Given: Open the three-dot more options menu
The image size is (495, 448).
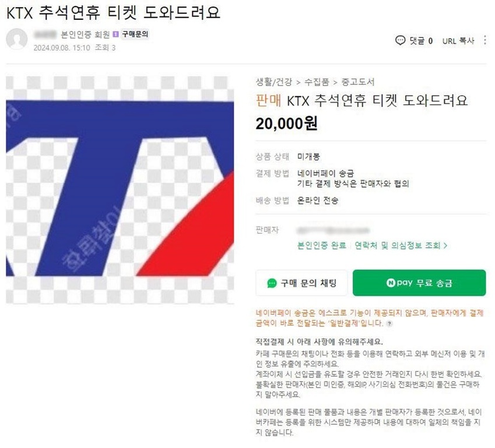Looking at the screenshot, I should (x=485, y=40).
